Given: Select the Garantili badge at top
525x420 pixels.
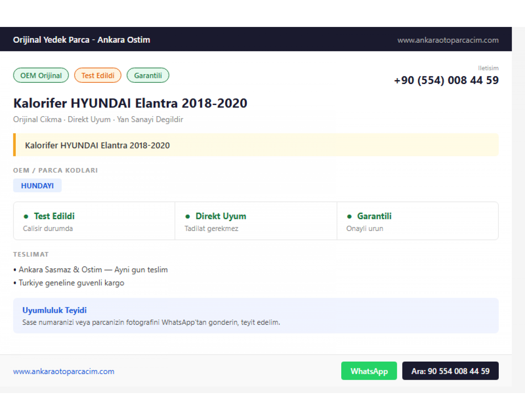Looking at the screenshot, I should 148,75.
